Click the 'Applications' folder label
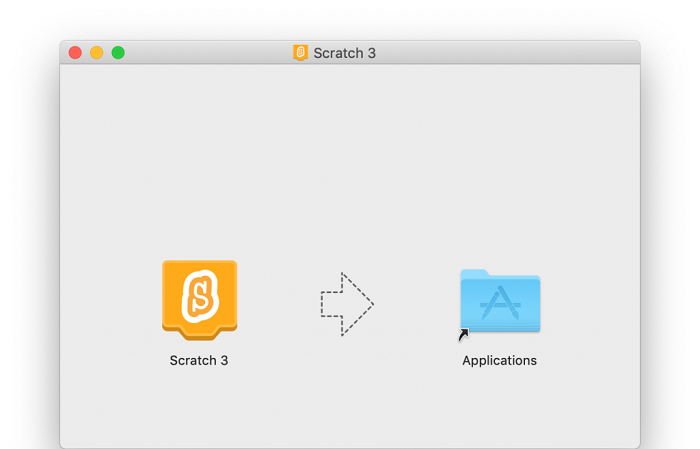 click(x=500, y=361)
